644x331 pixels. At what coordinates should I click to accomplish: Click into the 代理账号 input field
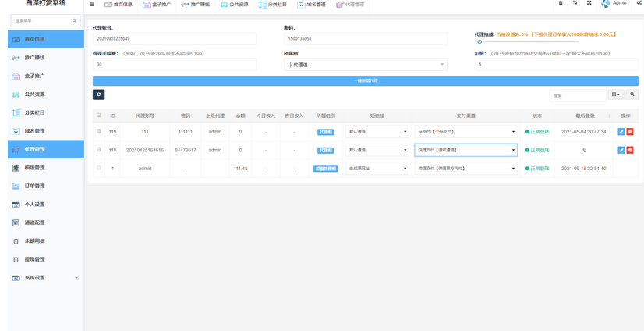(x=175, y=39)
